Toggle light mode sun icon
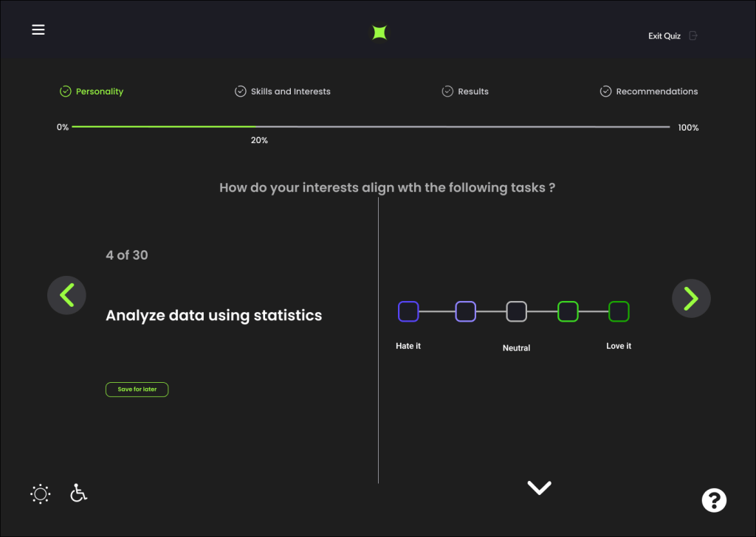Image resolution: width=756 pixels, height=537 pixels. coord(41,493)
